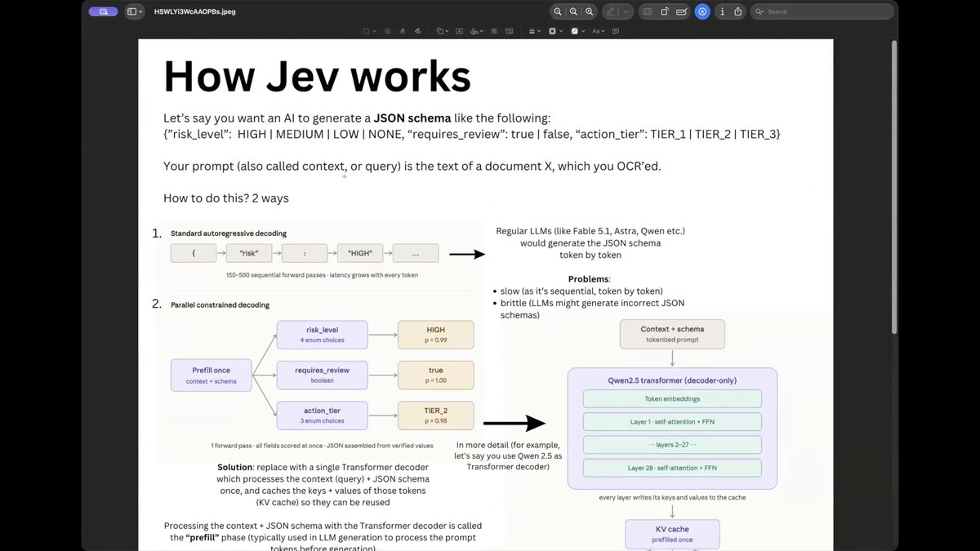Screen dimensions: 980x551
Task: Open the selection tools dropdown arrow
Action: click(x=374, y=31)
